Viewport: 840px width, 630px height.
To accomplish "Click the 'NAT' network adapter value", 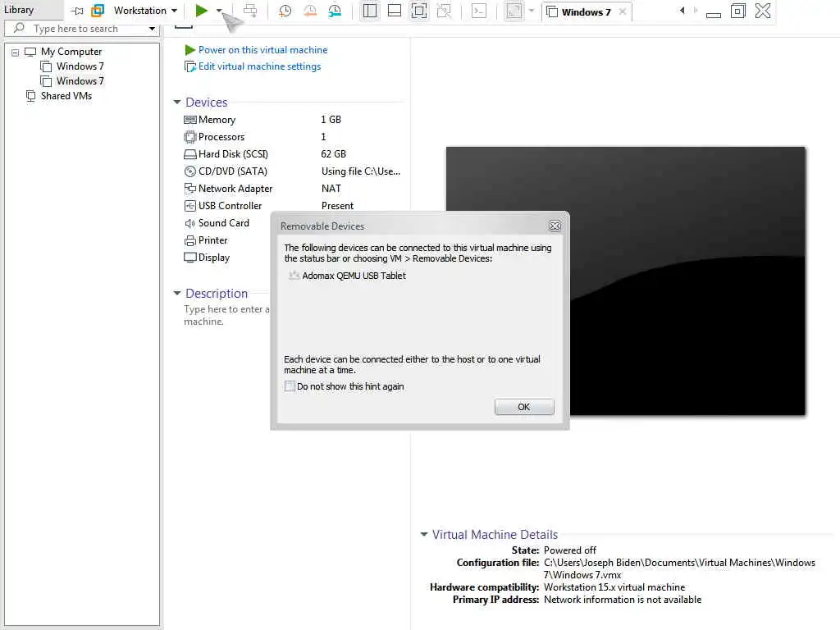I will tap(331, 189).
